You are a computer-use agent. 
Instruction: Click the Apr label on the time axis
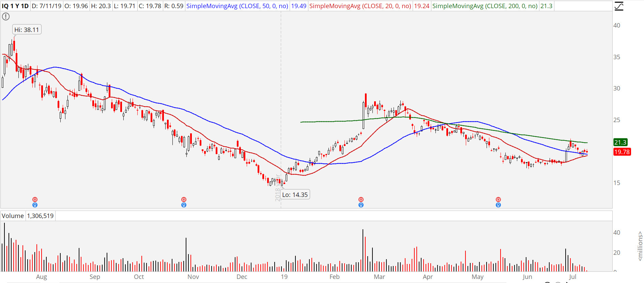point(428,277)
